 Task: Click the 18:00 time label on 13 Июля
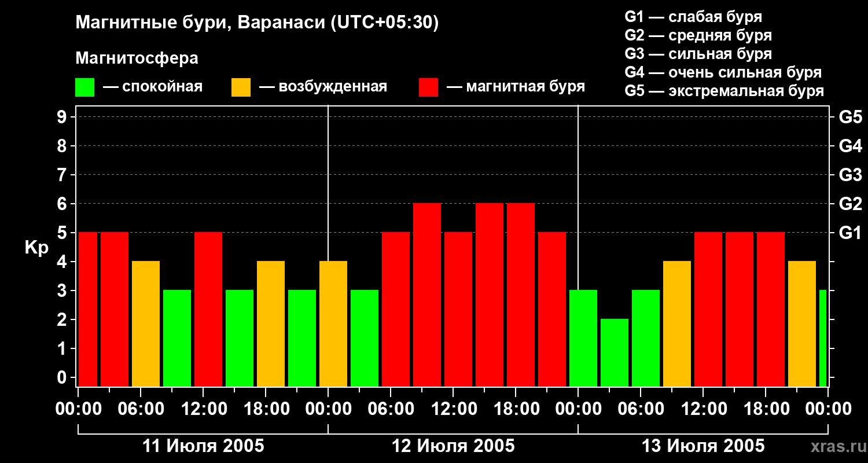pos(766,409)
